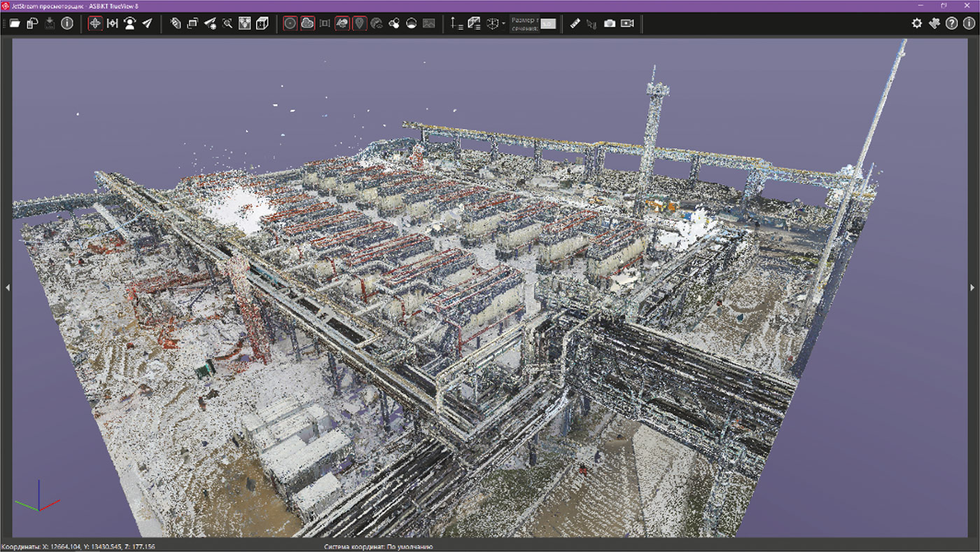The width and height of the screenshot is (980, 552).
Task: Click the map overview icon
Action: [x=244, y=23]
